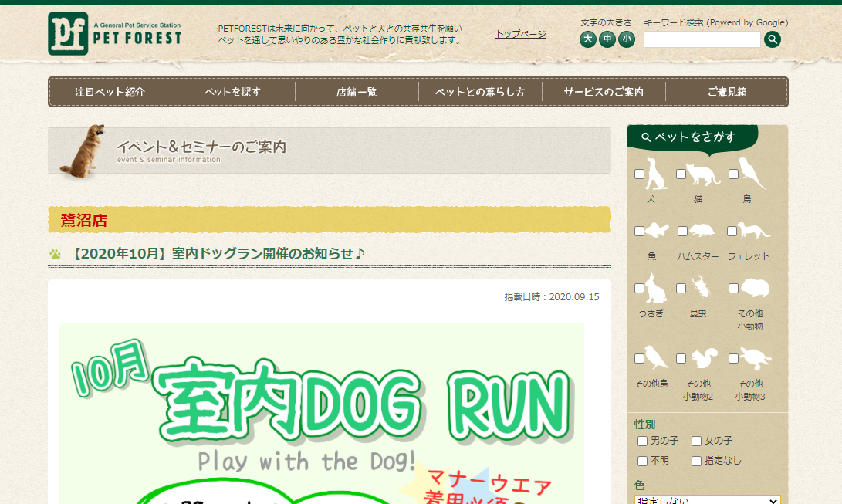Click the hamster silhouette icon
Image resolution: width=842 pixels, height=504 pixels.
click(702, 231)
